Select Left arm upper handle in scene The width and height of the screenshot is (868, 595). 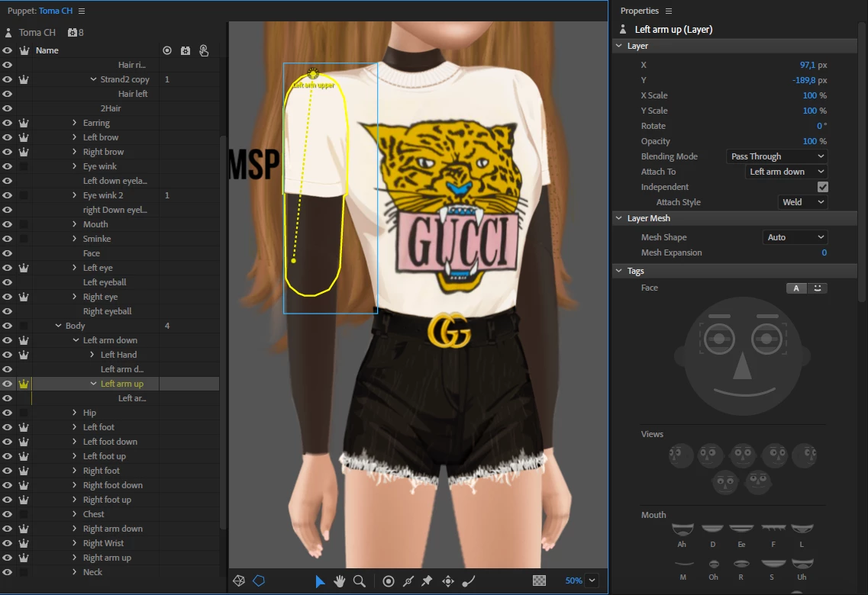click(313, 73)
